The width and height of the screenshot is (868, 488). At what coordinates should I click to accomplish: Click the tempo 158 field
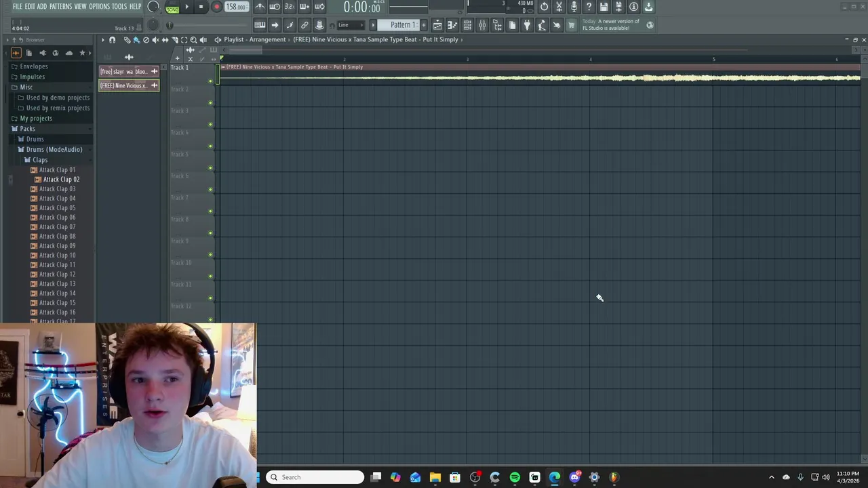236,7
